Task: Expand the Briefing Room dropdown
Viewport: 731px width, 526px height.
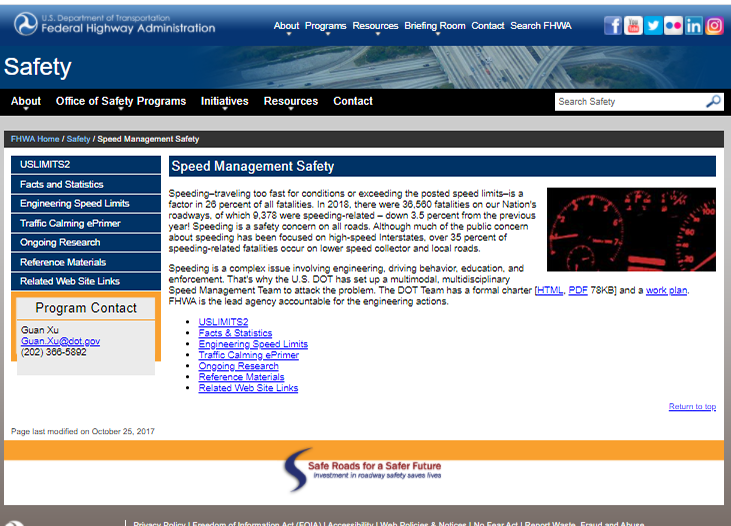Action: click(434, 26)
